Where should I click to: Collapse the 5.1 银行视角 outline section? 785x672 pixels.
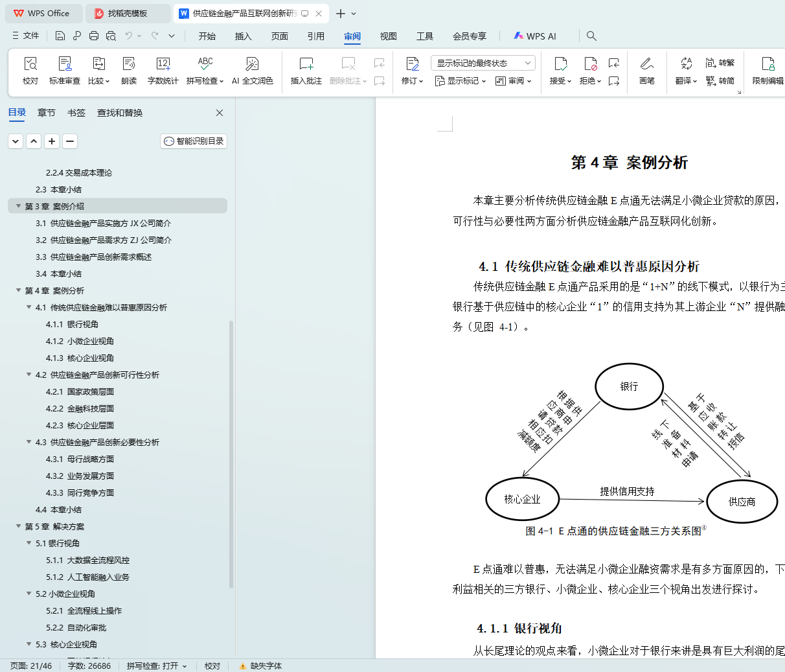pos(28,543)
